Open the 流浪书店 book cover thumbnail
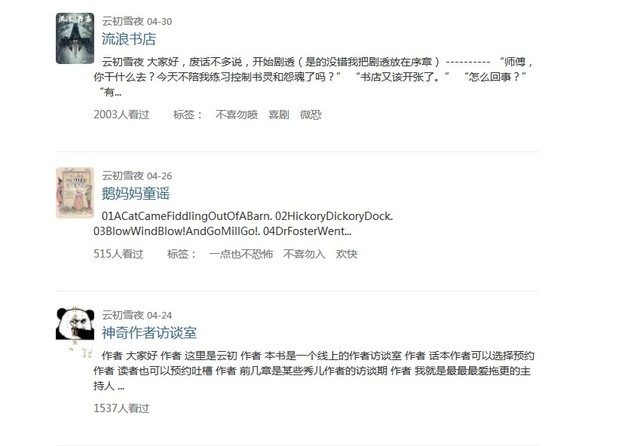This screenshot has width=640, height=446. coord(75,38)
